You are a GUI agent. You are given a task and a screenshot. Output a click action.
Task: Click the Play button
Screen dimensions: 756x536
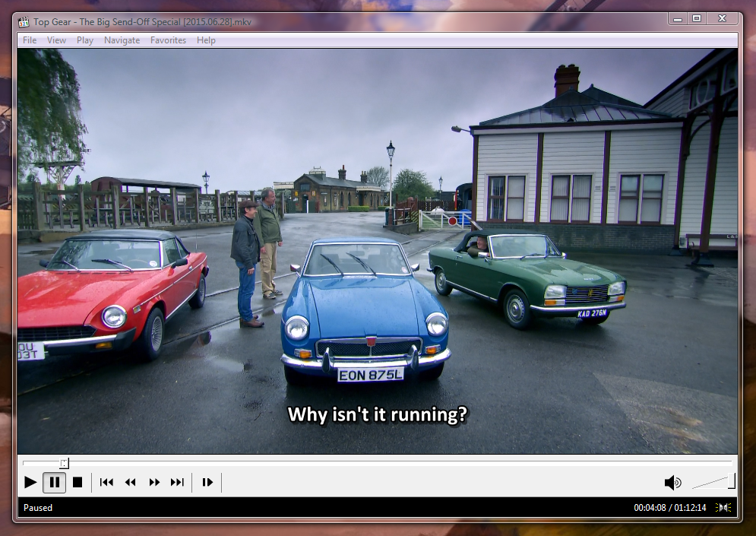pyautogui.click(x=30, y=482)
